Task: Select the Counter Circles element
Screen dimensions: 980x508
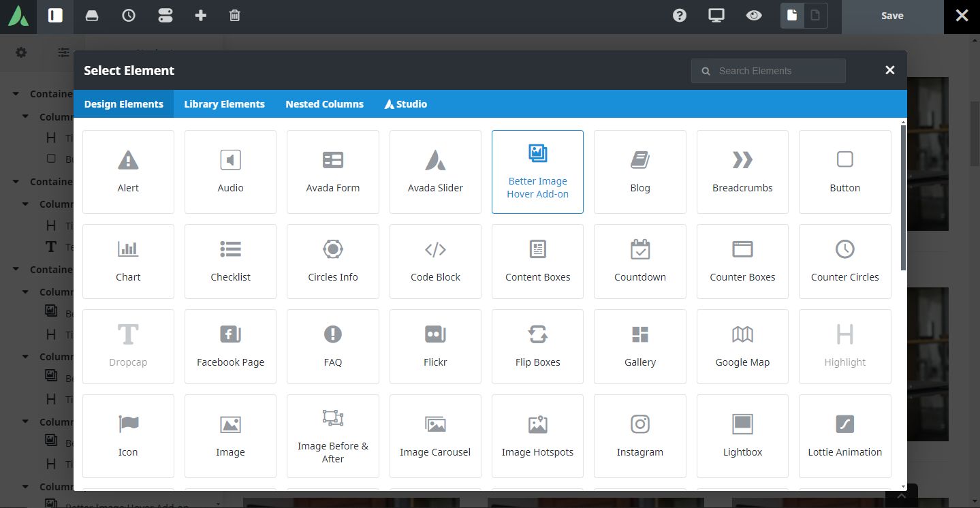Action: (844, 261)
